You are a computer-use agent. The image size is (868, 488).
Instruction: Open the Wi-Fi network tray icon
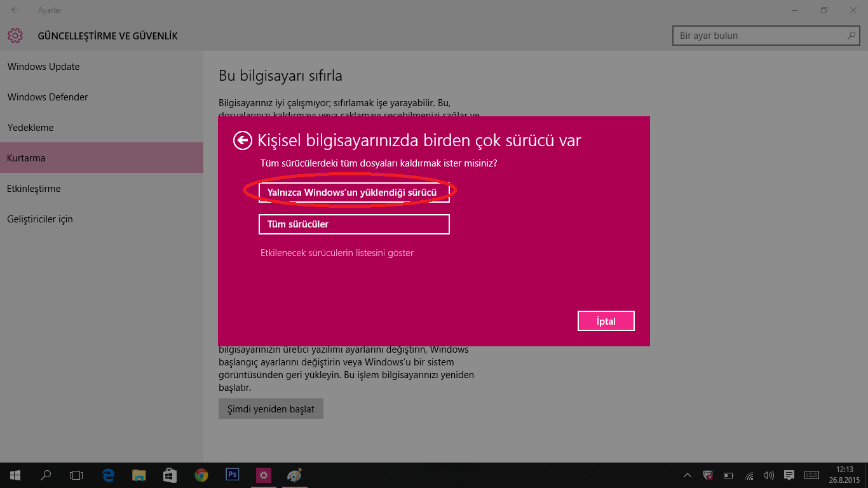click(749, 475)
